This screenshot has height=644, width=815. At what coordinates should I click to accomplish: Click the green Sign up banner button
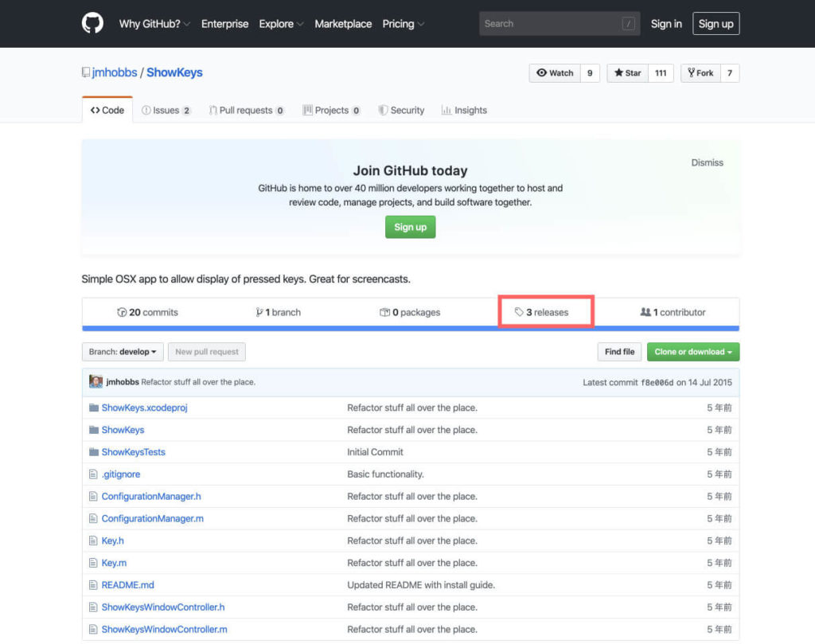click(x=410, y=227)
